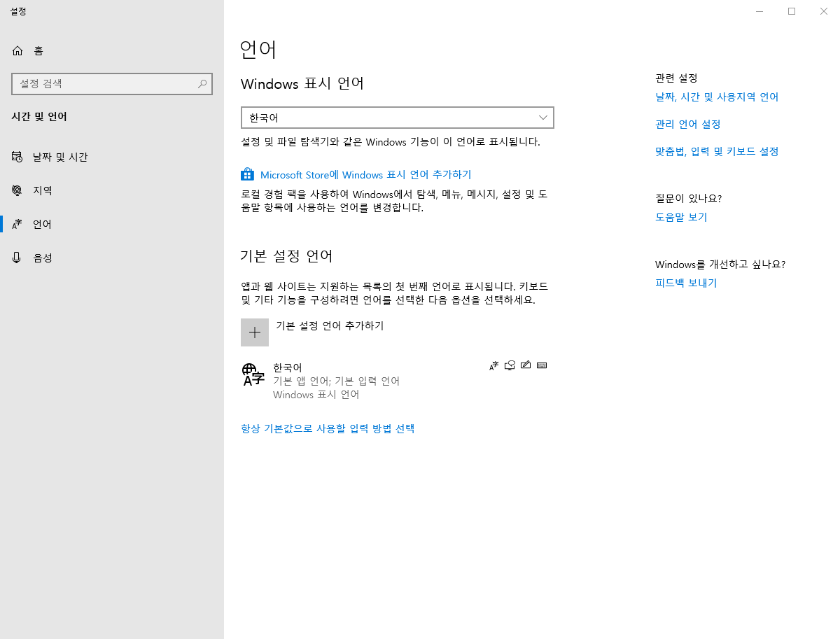Click the magnifier search icon
Image resolution: width=840 pixels, height=639 pixels.
point(202,83)
